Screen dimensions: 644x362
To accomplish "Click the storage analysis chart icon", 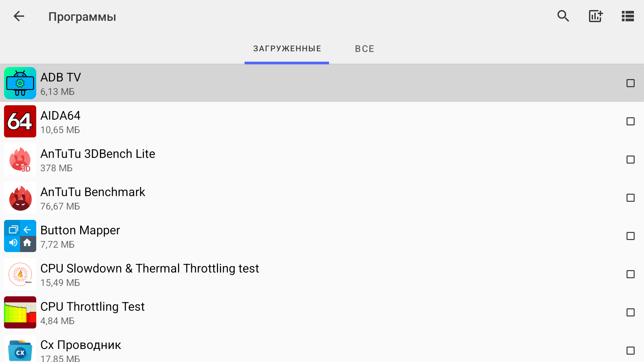I will (596, 16).
